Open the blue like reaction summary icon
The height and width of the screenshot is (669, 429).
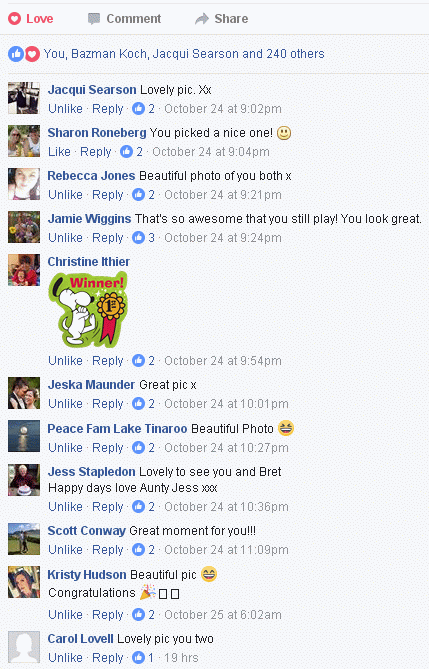coord(16,54)
